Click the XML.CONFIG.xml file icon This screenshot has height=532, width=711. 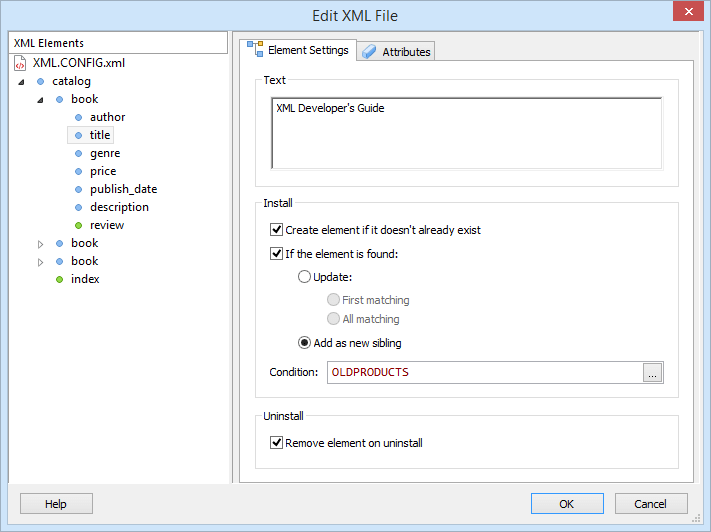point(20,63)
